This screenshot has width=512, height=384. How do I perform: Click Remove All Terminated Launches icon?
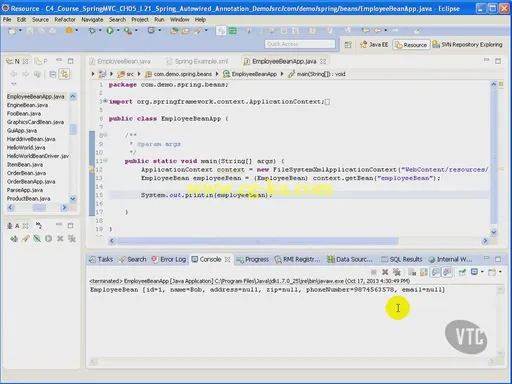(396, 272)
